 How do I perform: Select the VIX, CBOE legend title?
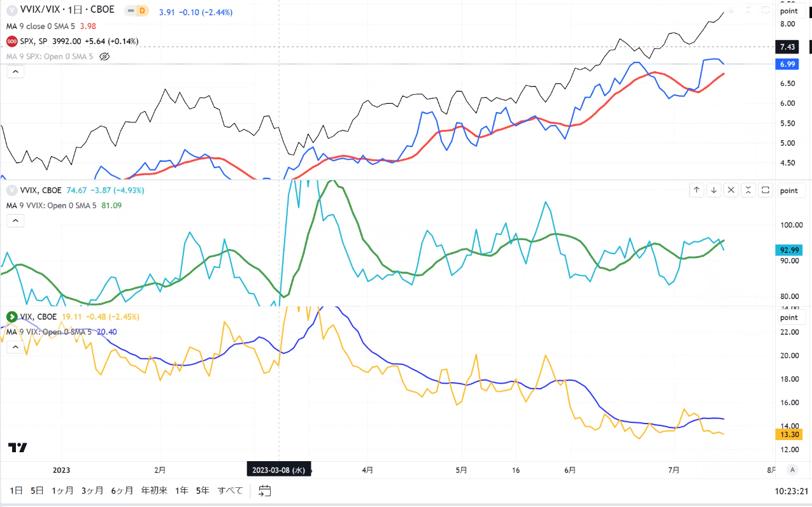click(x=38, y=317)
